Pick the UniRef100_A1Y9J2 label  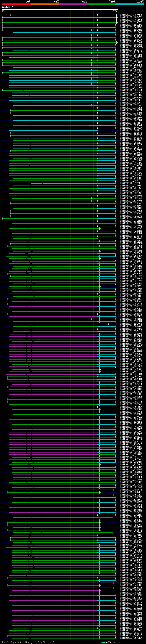[131, 53]
